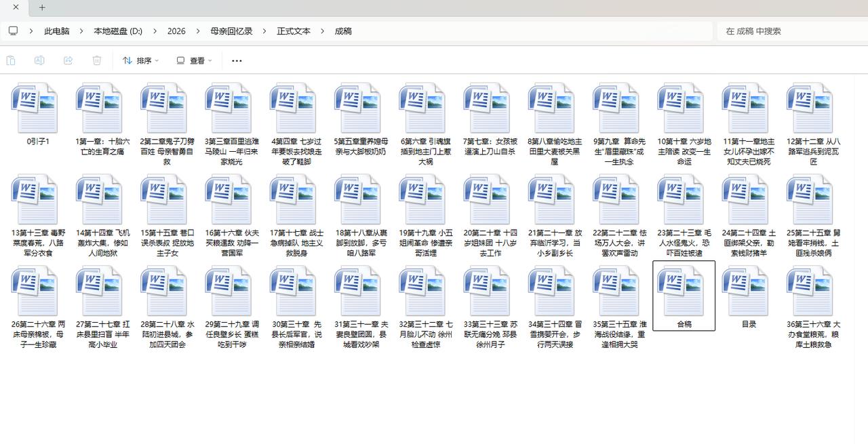Image resolution: width=868 pixels, height=444 pixels.
Task: Open the 0引子1 Word document icon
Action: pyautogui.click(x=35, y=108)
